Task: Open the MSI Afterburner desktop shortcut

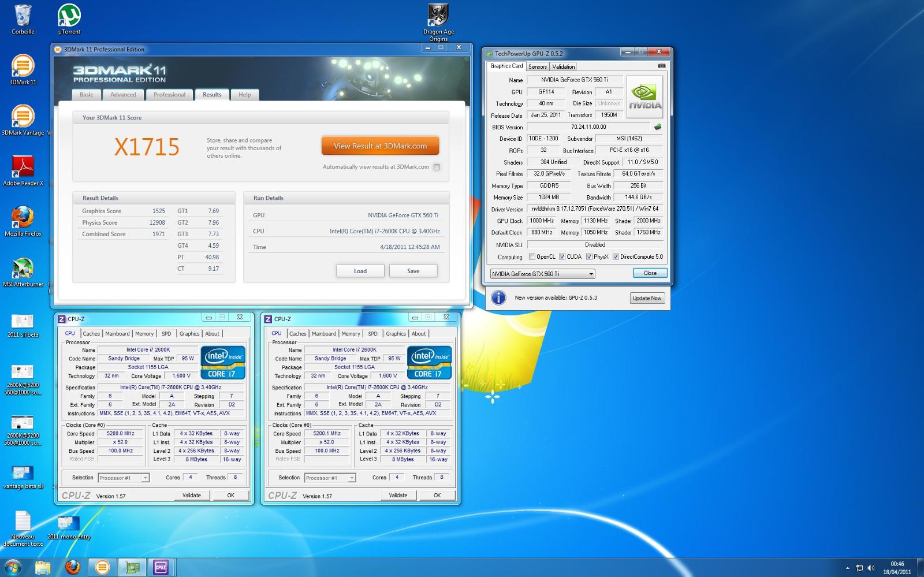Action: pos(23,272)
